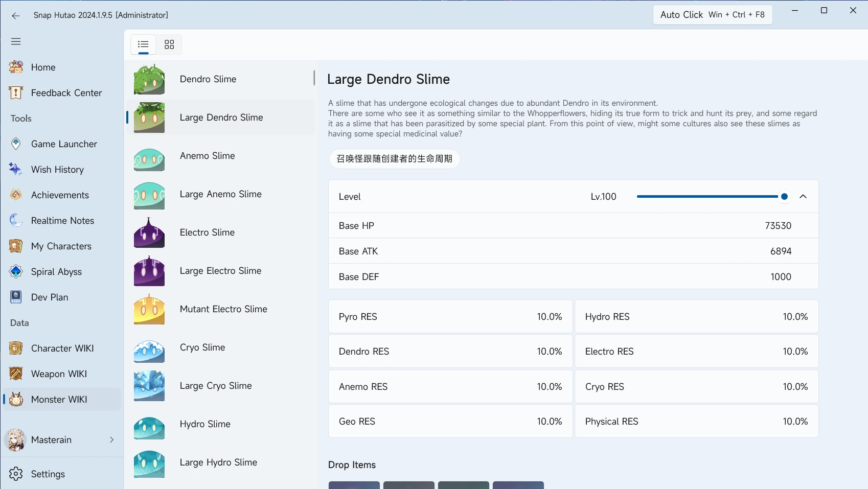Click the My Characters icon
Screen dimensions: 868x489
point(16,246)
